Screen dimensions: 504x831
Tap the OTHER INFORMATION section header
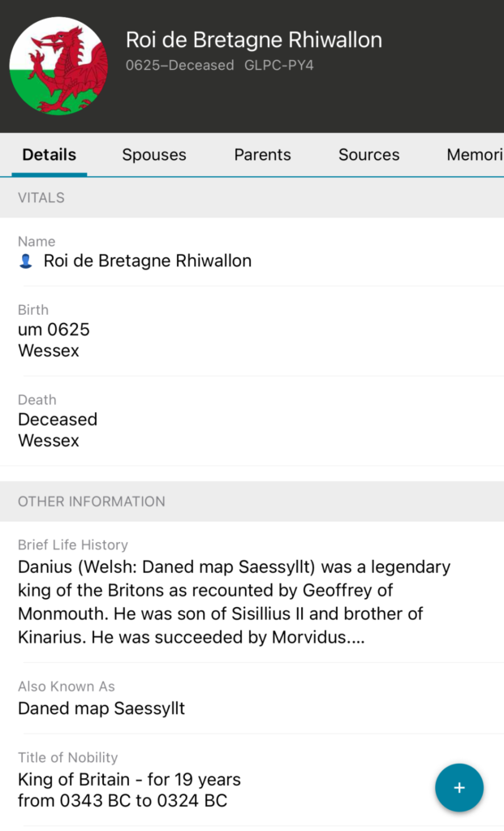(x=92, y=502)
